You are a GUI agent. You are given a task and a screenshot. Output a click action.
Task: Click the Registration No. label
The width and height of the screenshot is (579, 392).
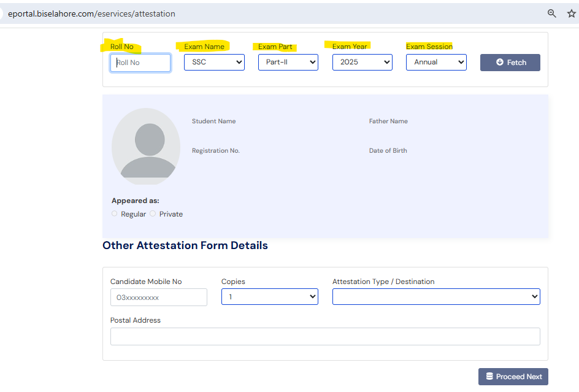216,151
